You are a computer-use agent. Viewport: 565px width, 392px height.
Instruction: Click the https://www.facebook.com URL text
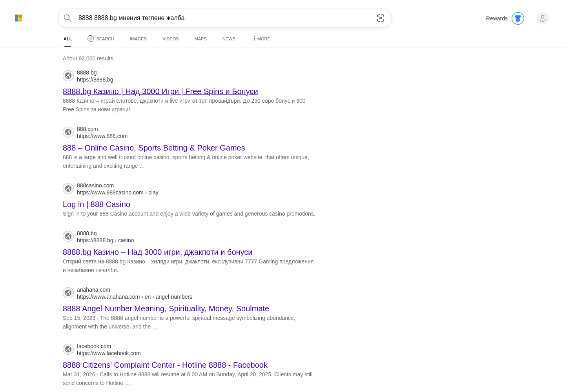pyautogui.click(x=109, y=353)
